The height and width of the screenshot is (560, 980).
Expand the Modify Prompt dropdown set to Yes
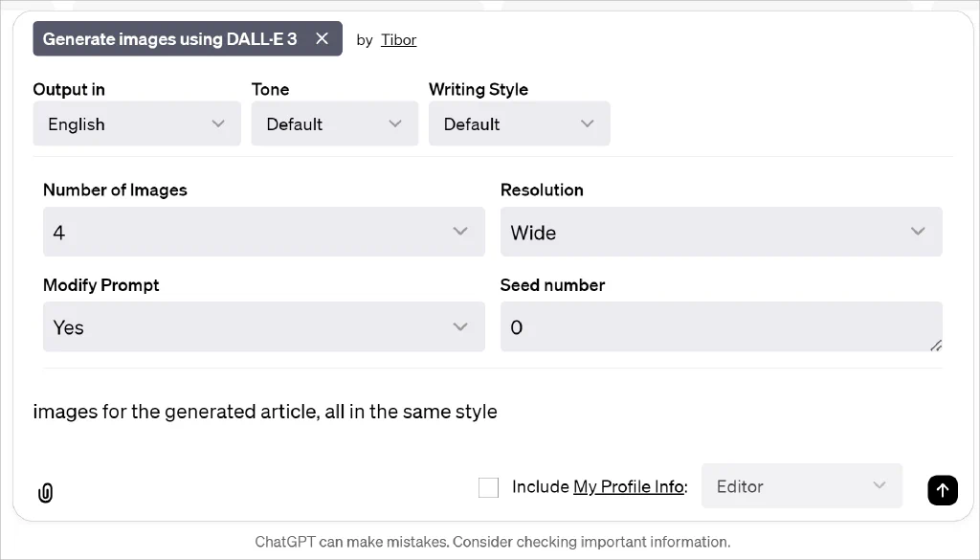(x=263, y=327)
